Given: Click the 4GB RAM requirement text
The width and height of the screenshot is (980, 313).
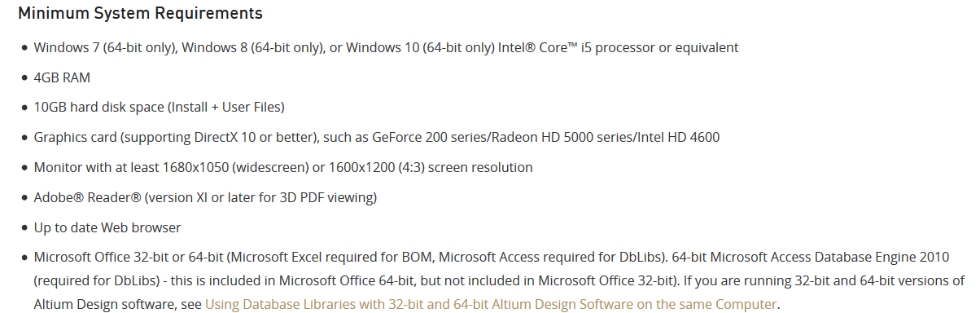Looking at the screenshot, I should point(62,77).
